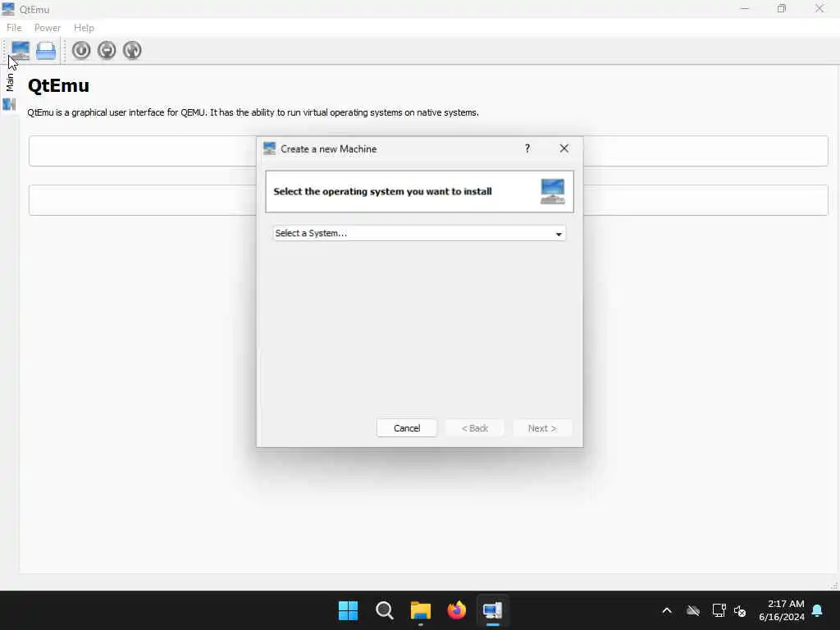The height and width of the screenshot is (630, 840).
Task: Launch Firefox from the taskbar
Action: 456,610
